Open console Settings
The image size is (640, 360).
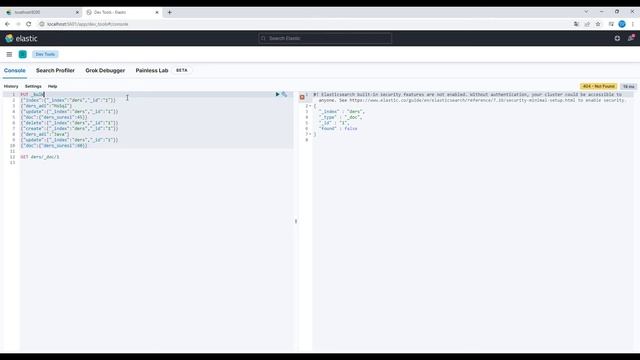pos(33,86)
